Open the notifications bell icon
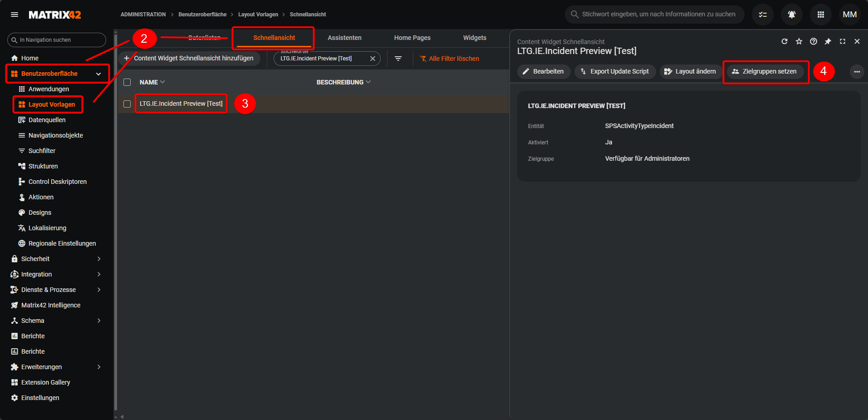This screenshot has width=868, height=420. pyautogui.click(x=791, y=15)
